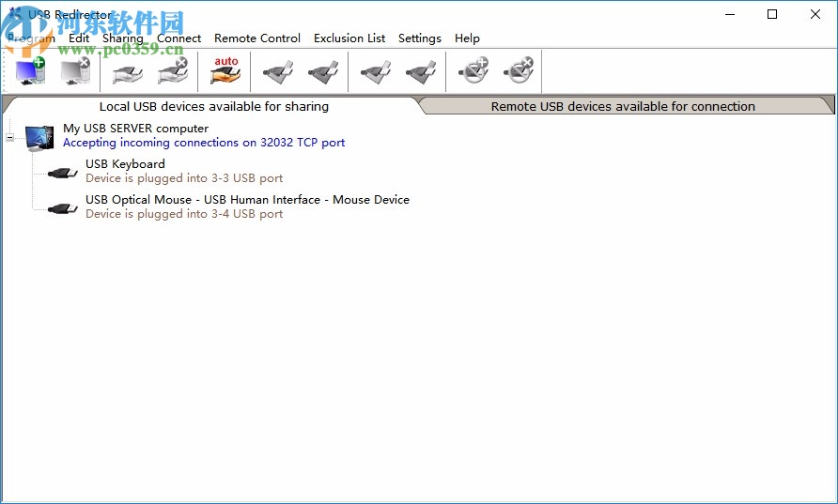
Task: Open the Remote Control menu
Action: [257, 38]
